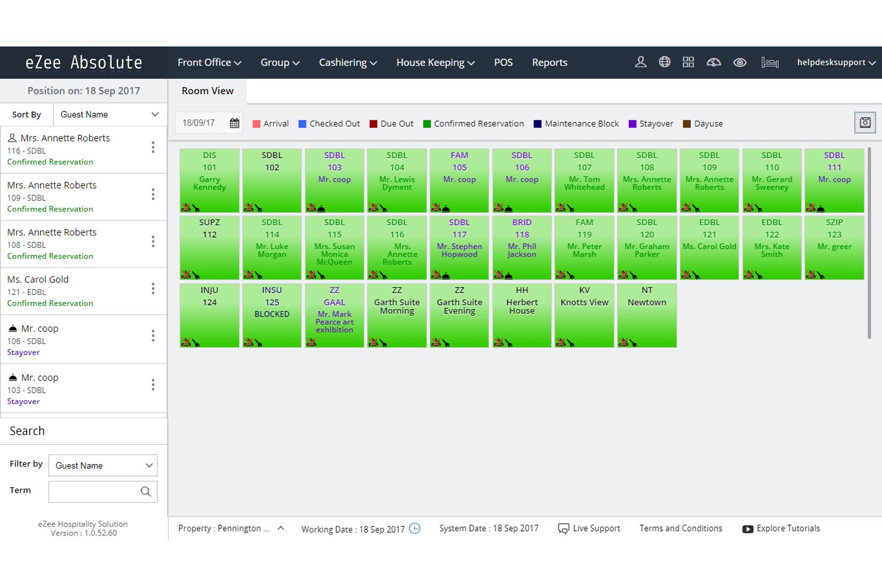Open Explore Tutorials video link
The width and height of the screenshot is (882, 588).
pyautogui.click(x=781, y=528)
